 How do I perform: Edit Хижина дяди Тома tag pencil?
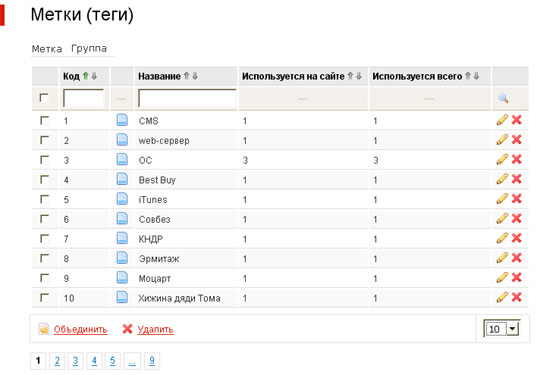pos(502,297)
